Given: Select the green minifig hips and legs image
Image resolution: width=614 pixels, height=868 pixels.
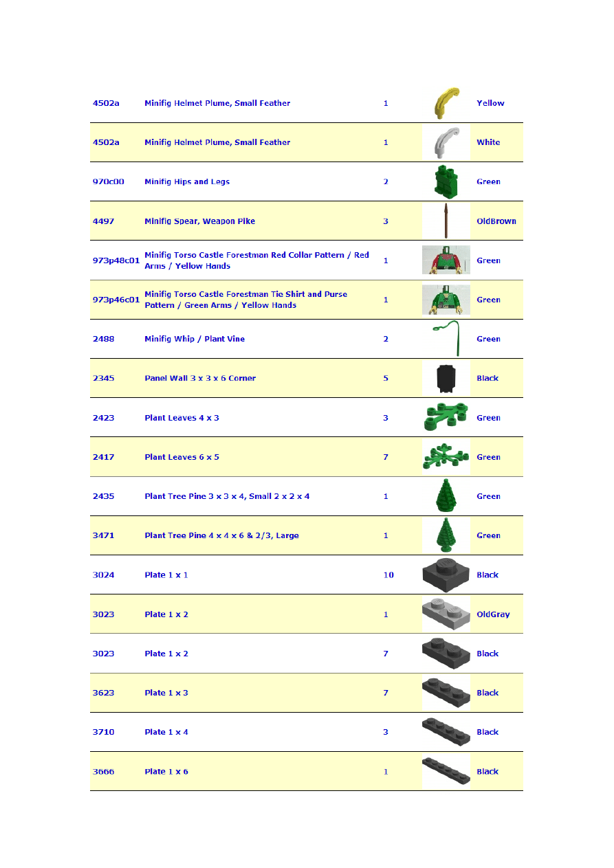Looking at the screenshot, I should pyautogui.click(x=445, y=181).
